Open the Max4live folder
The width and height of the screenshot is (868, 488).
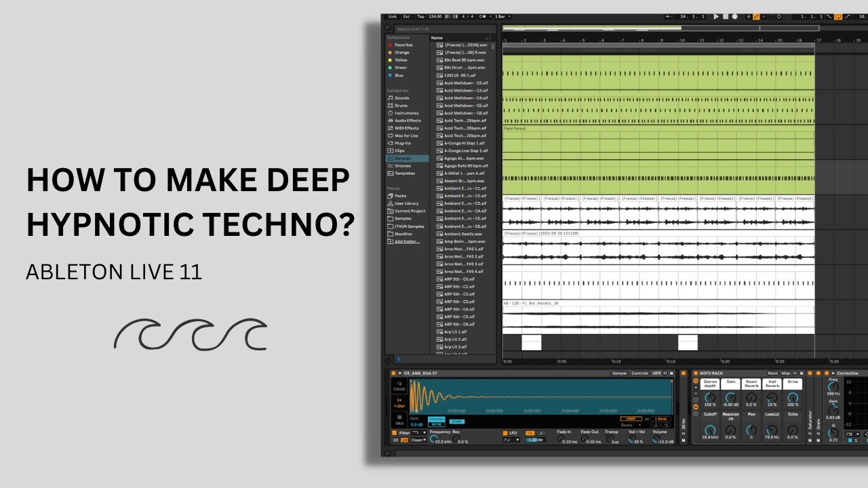click(404, 234)
